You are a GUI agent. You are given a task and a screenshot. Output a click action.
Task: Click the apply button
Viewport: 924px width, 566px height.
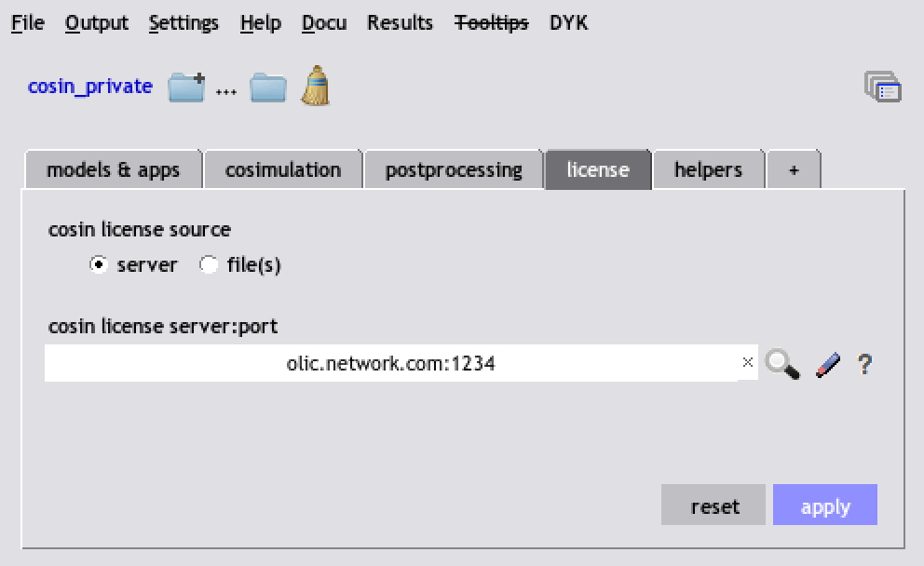pos(825,505)
